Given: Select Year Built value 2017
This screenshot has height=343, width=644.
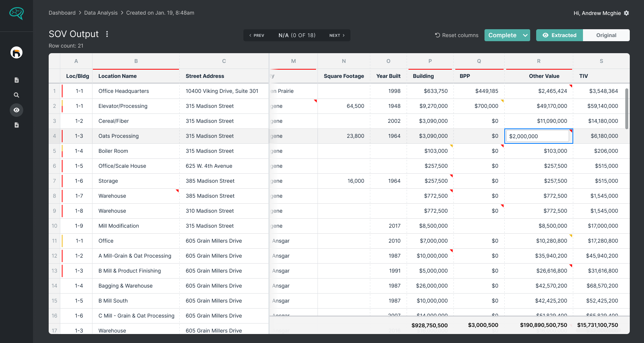Looking at the screenshot, I should click(388, 226).
